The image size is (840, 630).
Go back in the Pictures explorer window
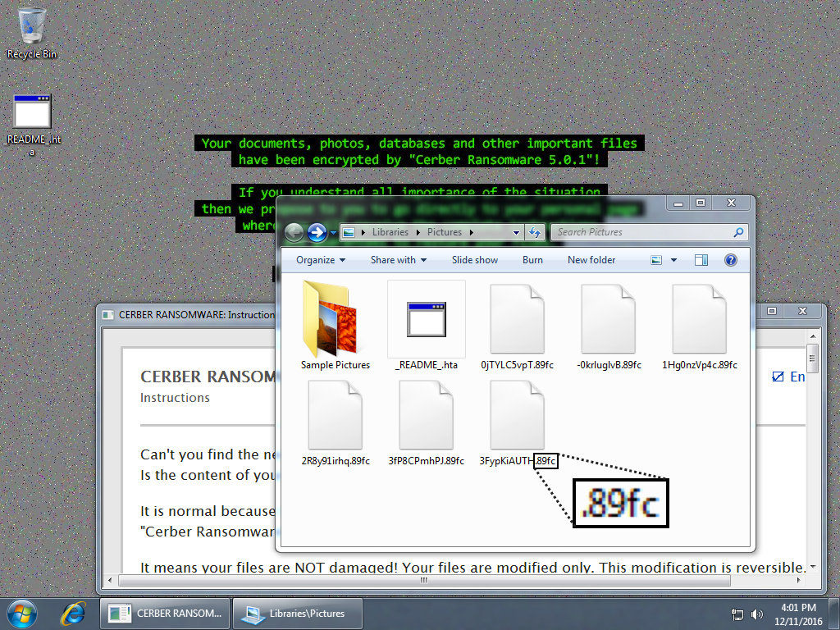coord(294,232)
